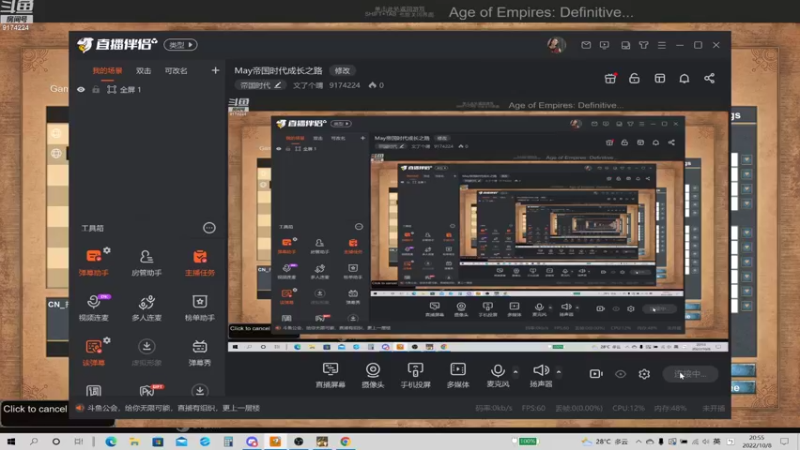Open Chrome from taskbar
The height and width of the screenshot is (450, 800).
pyautogui.click(x=345, y=441)
